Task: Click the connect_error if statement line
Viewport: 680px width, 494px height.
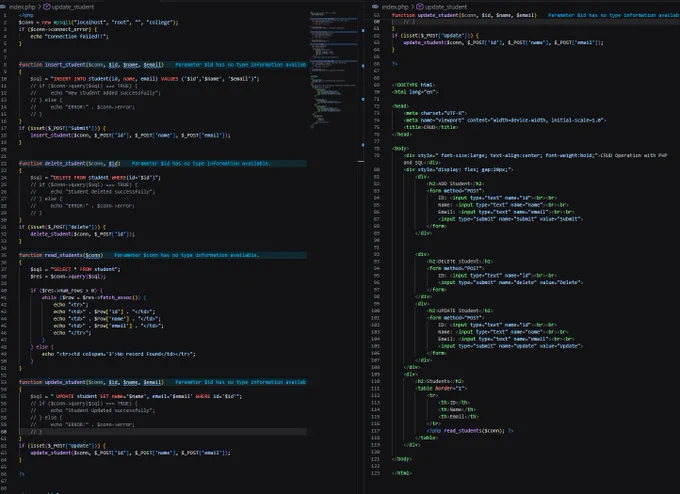Action: pyautogui.click(x=58, y=29)
